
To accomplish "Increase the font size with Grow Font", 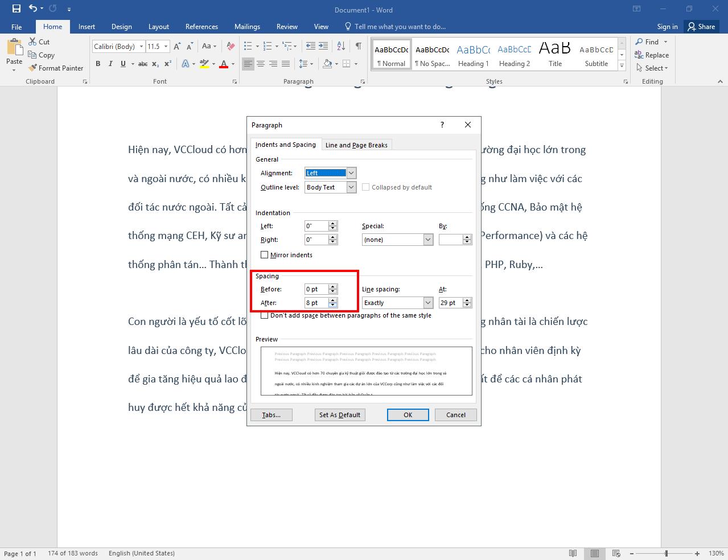I will point(177,46).
